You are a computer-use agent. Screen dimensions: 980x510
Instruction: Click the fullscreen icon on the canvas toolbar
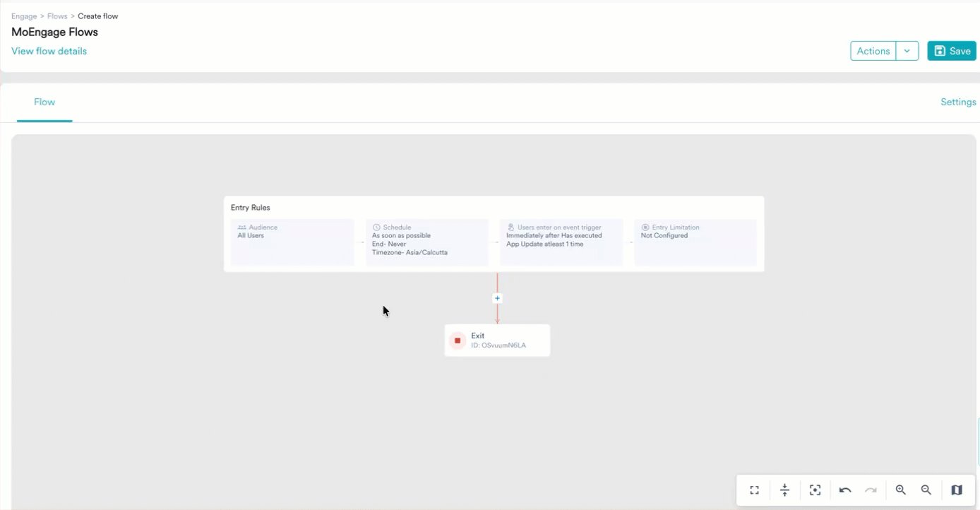click(x=753, y=490)
